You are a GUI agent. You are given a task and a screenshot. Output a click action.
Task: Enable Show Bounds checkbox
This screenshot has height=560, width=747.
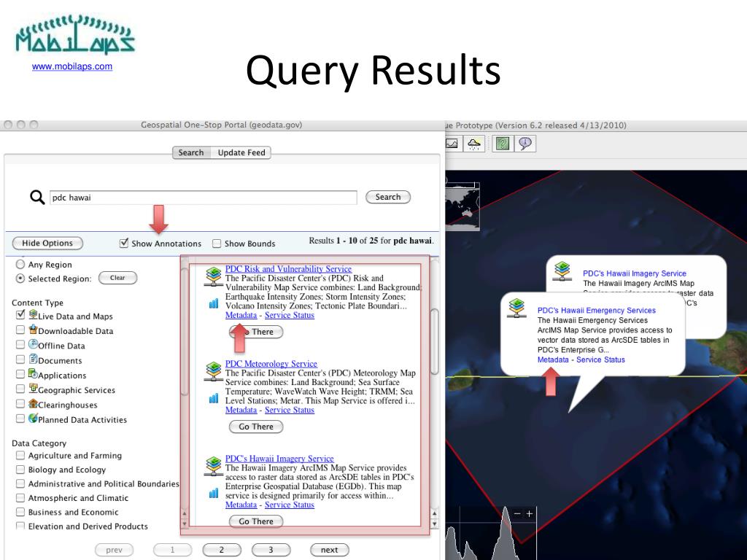217,244
